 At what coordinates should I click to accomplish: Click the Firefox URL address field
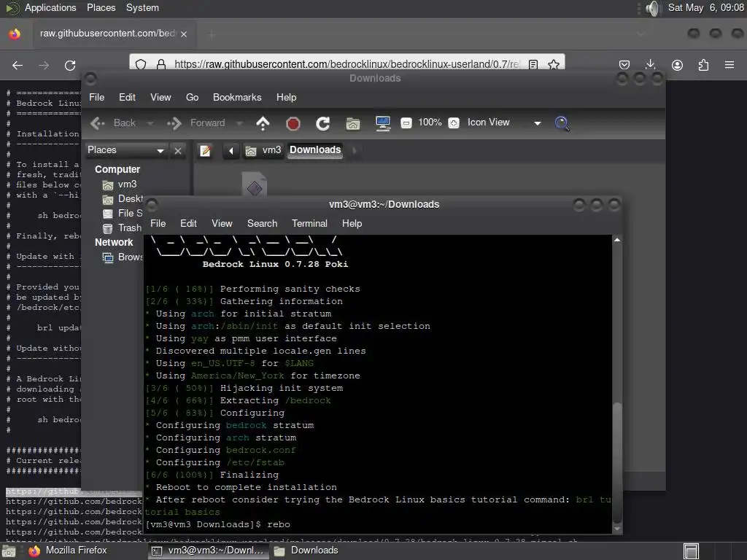pos(347,64)
